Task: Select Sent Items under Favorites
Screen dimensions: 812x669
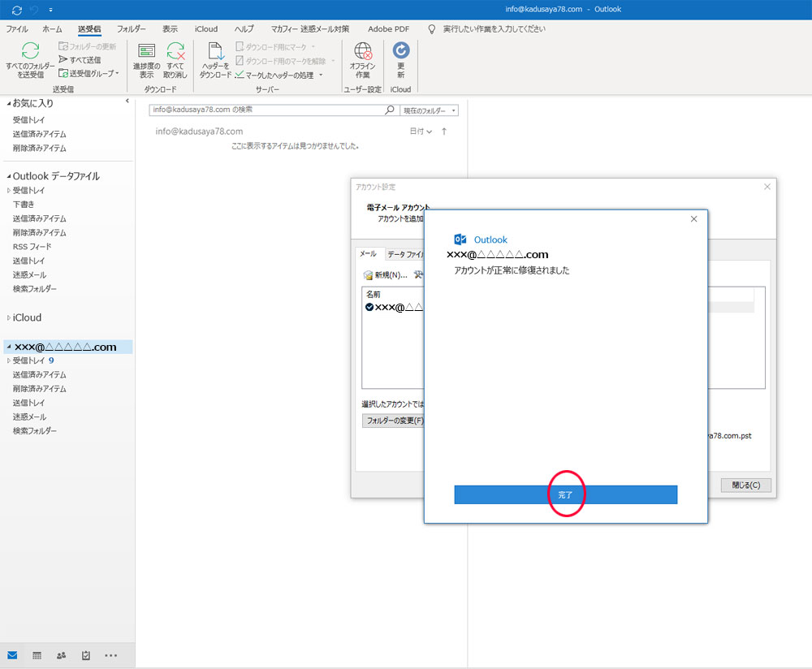Action: [39, 134]
